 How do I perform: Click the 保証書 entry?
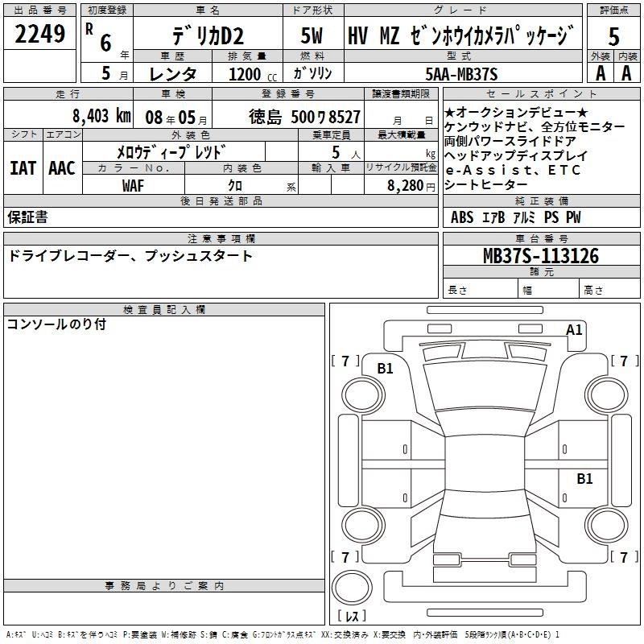point(27,217)
